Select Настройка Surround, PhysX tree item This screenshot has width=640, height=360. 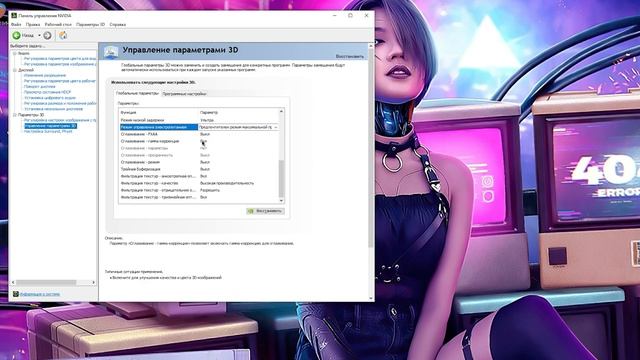48,131
